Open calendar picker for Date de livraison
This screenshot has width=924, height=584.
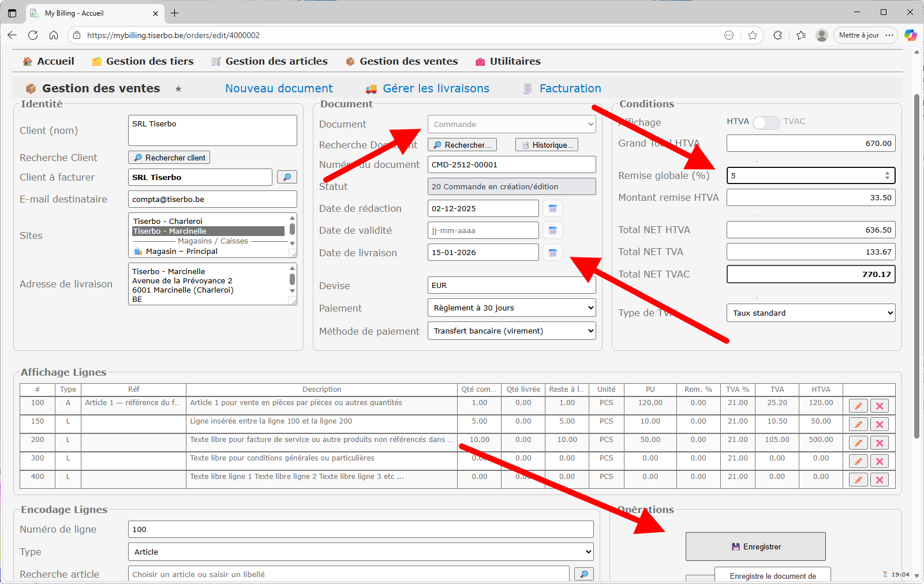coord(552,253)
